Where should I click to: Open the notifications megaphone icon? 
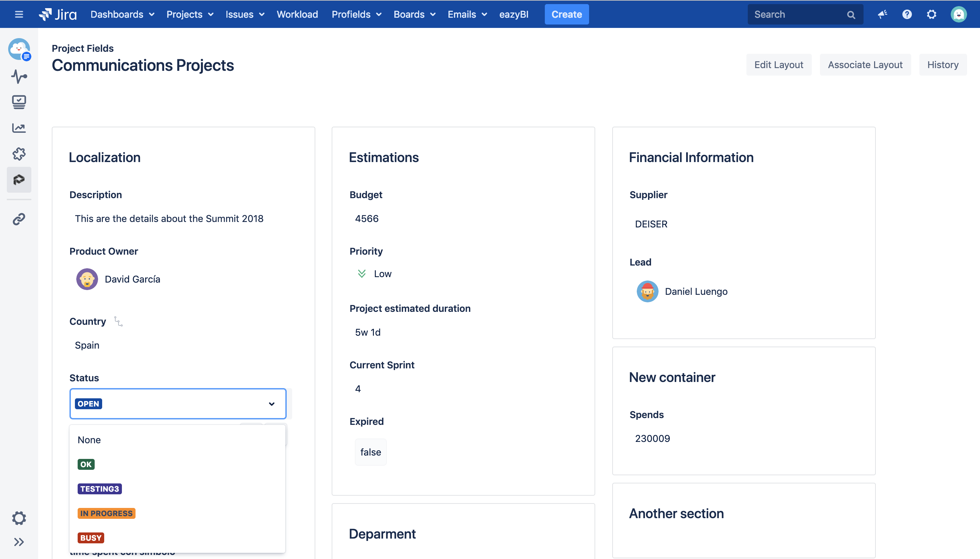(882, 14)
